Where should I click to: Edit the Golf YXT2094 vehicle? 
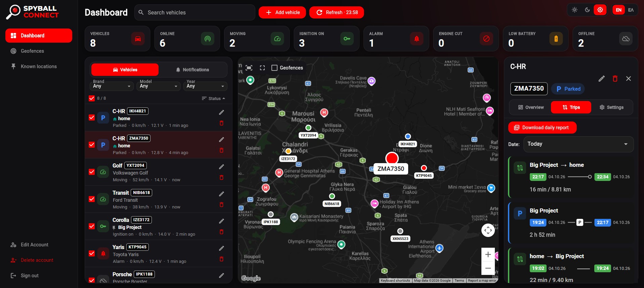221,166
